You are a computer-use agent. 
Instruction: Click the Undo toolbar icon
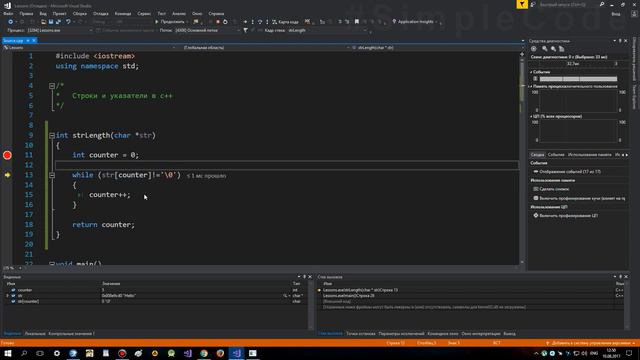pyautogui.click(x=68, y=22)
